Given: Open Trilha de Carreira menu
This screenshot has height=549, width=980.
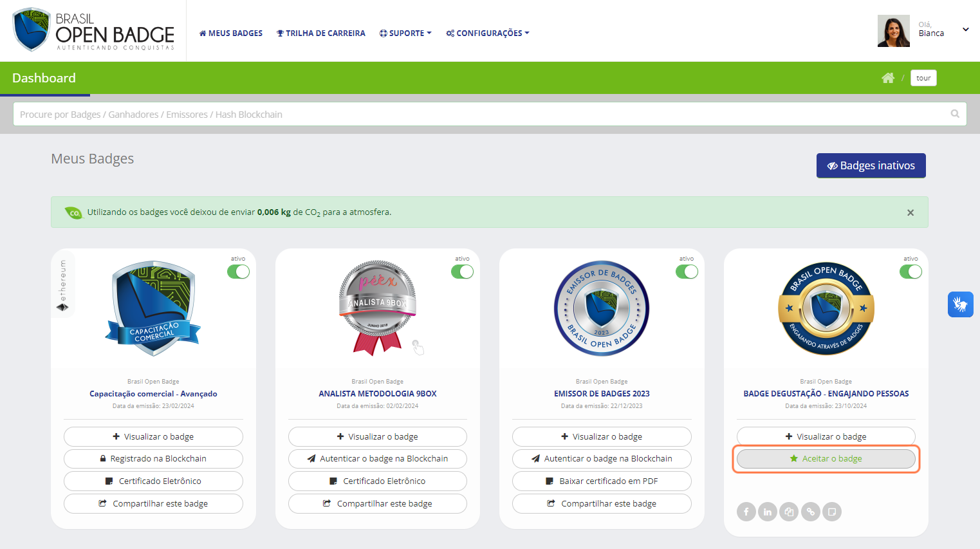Looking at the screenshot, I should 321,33.
